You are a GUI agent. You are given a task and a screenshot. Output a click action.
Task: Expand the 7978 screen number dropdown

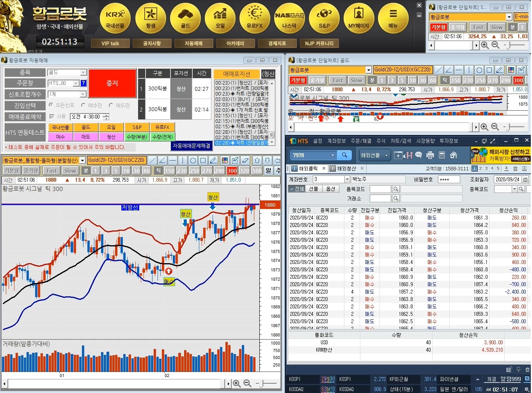(333, 155)
